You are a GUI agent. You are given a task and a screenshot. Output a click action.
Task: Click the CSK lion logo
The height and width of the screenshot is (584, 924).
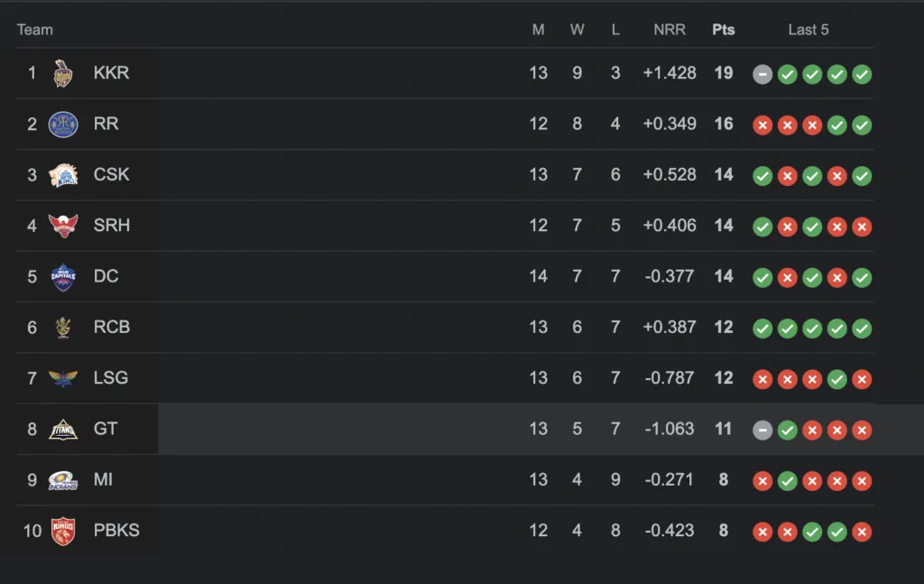click(x=63, y=176)
